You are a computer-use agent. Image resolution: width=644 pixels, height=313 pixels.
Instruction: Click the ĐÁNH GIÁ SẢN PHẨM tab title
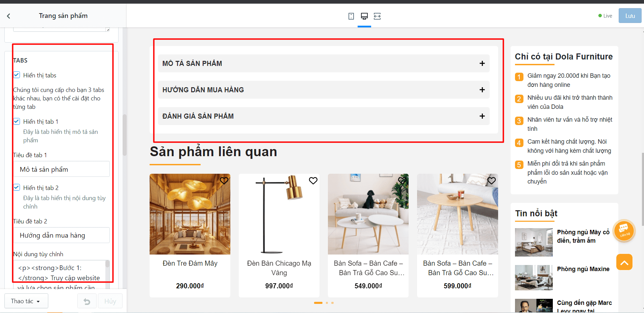(198, 116)
